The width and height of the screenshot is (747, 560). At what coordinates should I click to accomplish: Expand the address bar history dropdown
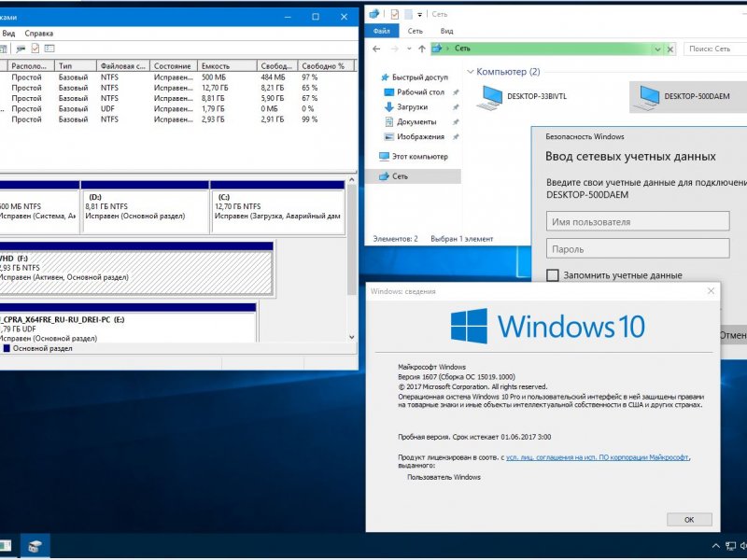[657, 49]
